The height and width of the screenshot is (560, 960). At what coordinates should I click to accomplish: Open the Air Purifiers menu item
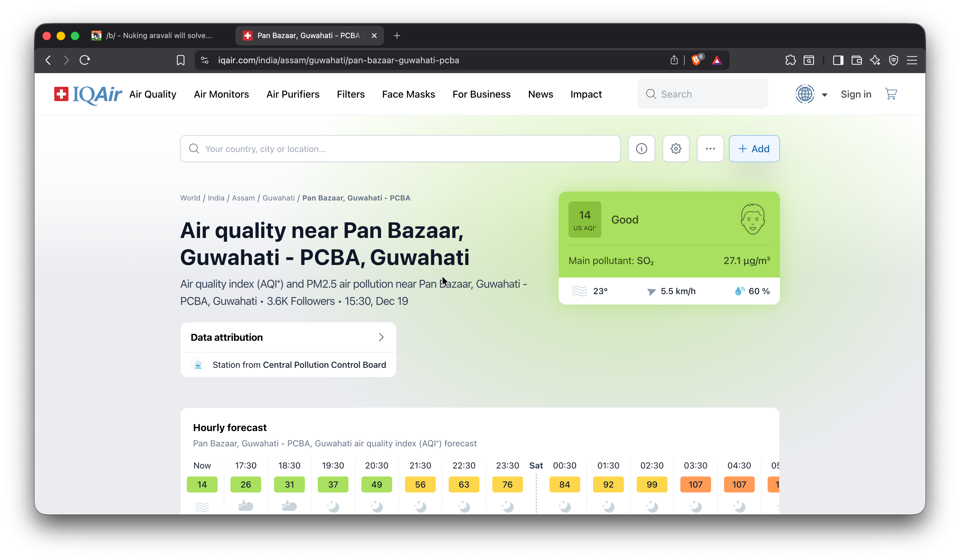(x=293, y=94)
